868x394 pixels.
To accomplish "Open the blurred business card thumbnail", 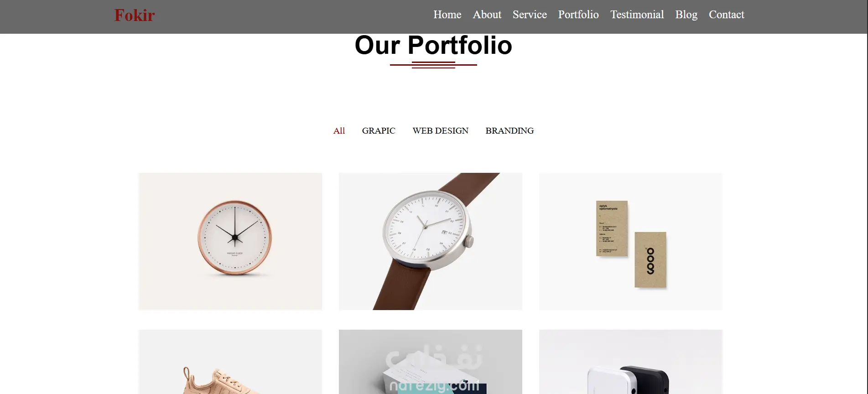I will click(431, 362).
